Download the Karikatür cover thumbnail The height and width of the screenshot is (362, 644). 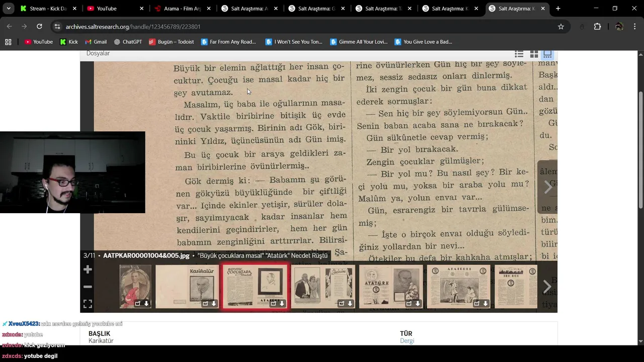[214, 304]
